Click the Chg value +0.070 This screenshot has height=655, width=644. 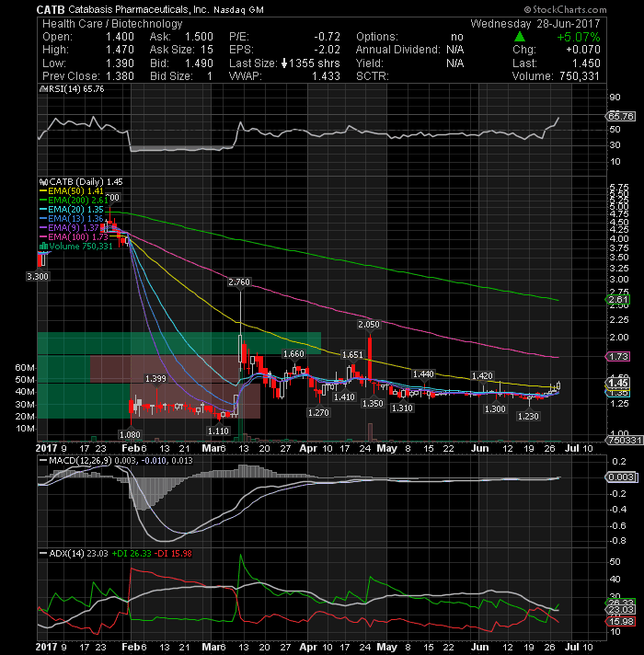583,50
